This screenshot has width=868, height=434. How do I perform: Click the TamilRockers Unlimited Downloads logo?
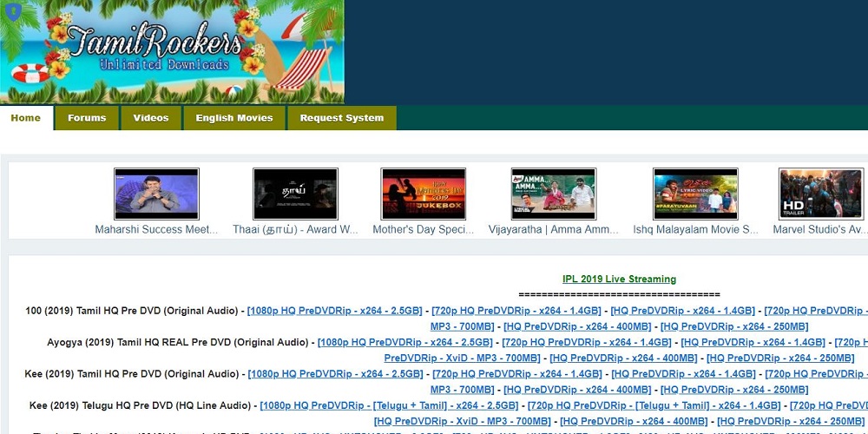(172, 52)
